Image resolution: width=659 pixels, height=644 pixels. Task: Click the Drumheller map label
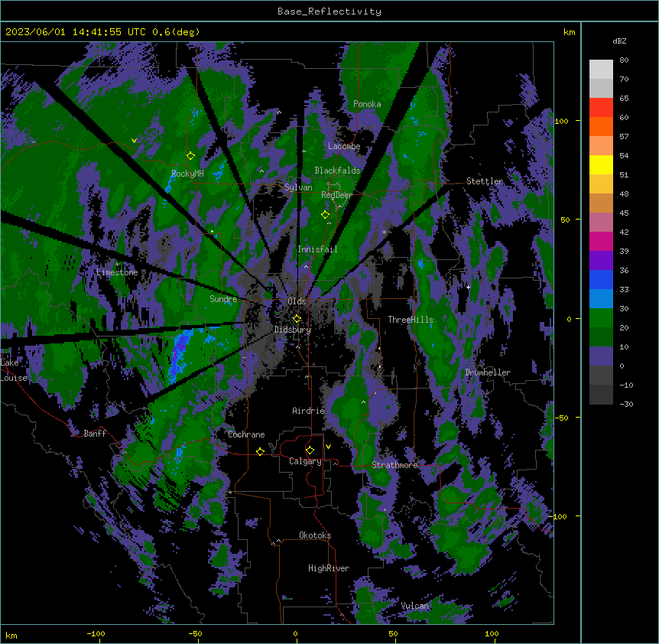pos(488,372)
